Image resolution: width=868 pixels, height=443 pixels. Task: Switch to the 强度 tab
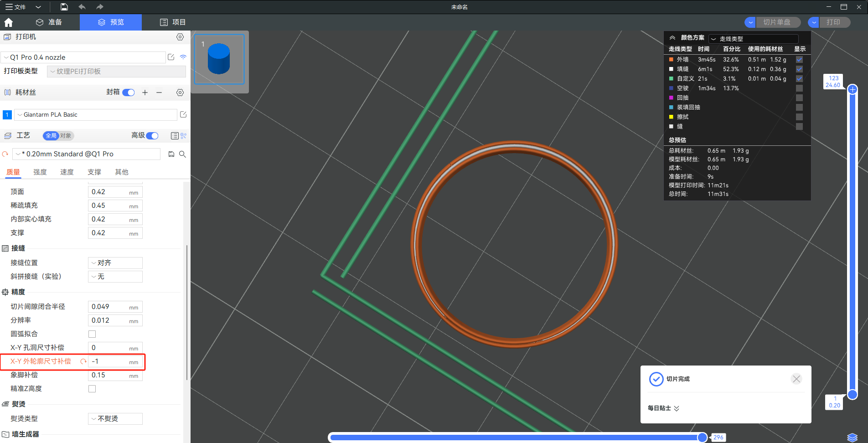[x=40, y=172]
